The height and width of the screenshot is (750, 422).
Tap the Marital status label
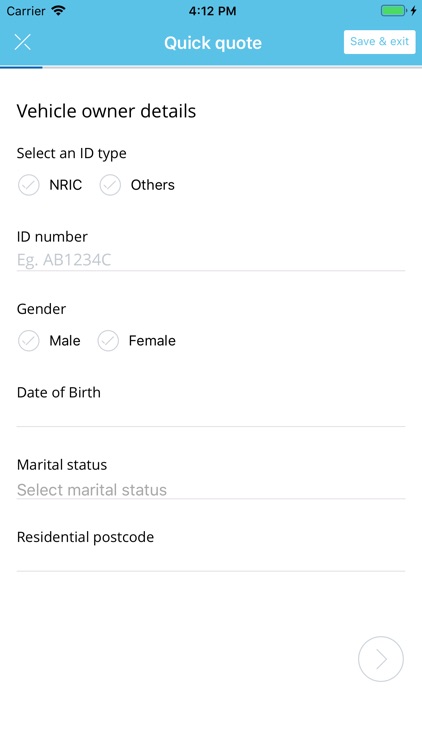click(x=62, y=465)
